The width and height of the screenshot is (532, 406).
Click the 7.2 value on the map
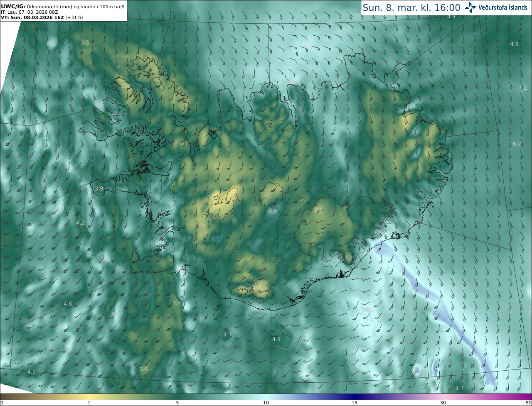523,88
